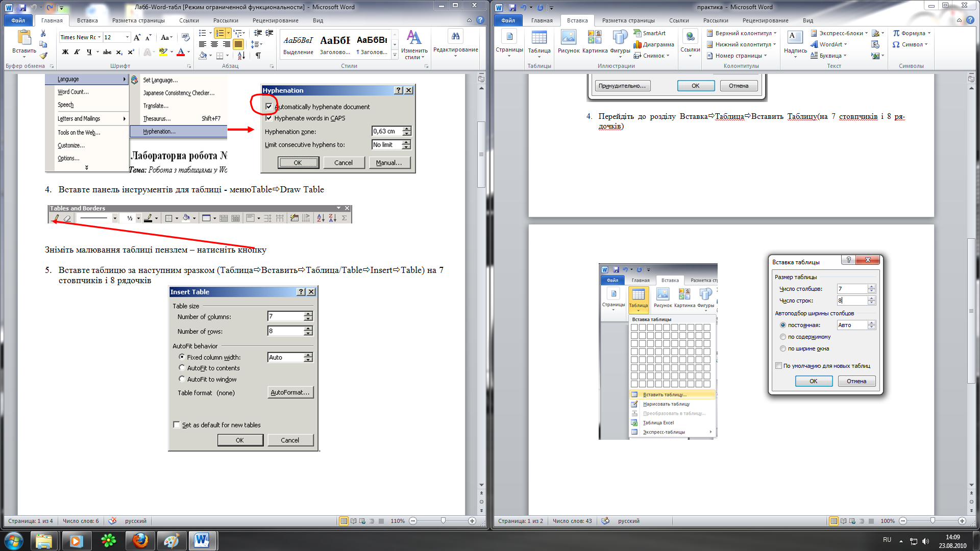Click the Date and Time icon in Текст group

(x=875, y=44)
